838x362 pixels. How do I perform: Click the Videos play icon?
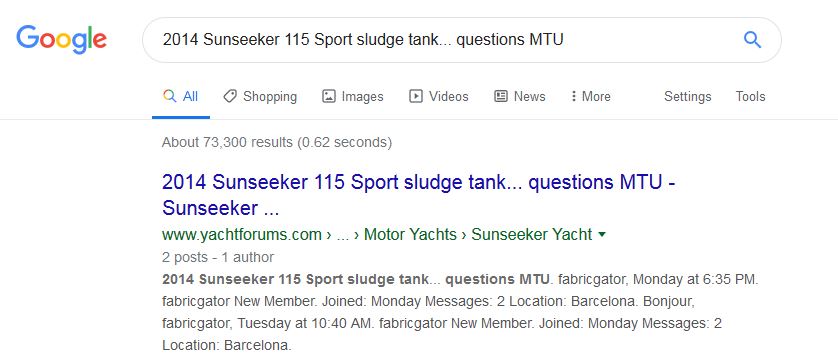[416, 96]
